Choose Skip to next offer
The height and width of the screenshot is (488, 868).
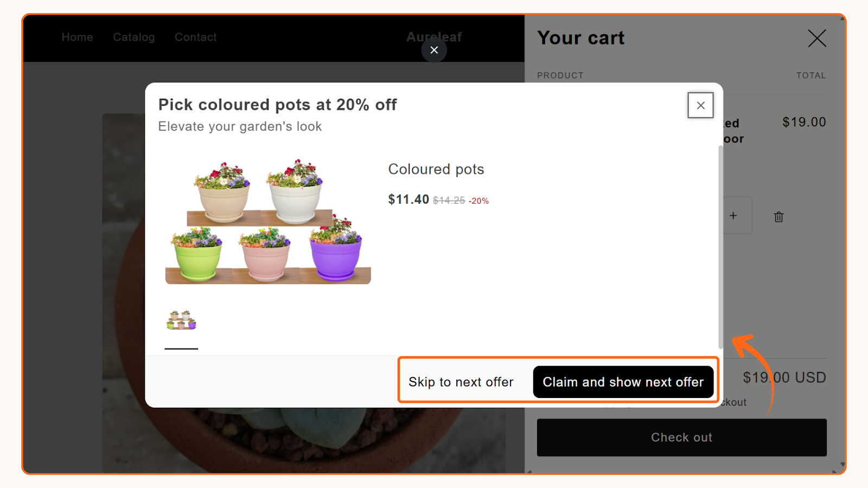[x=461, y=382]
